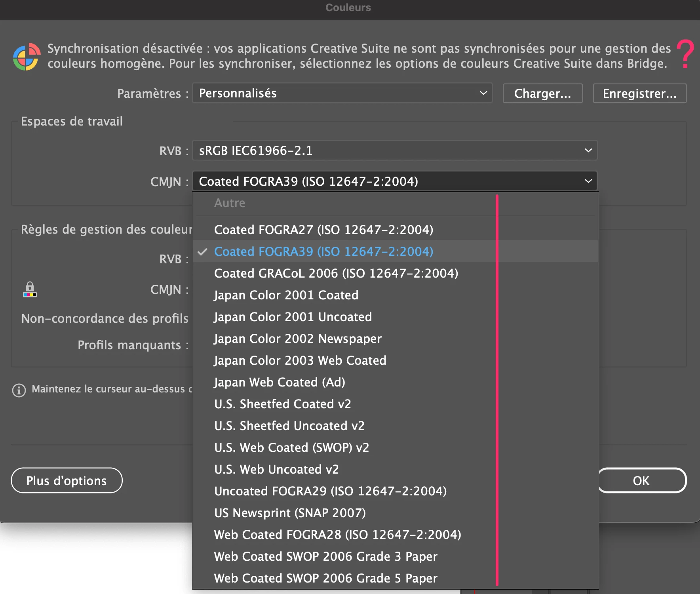Choose Japan Web Coated (Ad)
The image size is (700, 594).
pos(395,382)
